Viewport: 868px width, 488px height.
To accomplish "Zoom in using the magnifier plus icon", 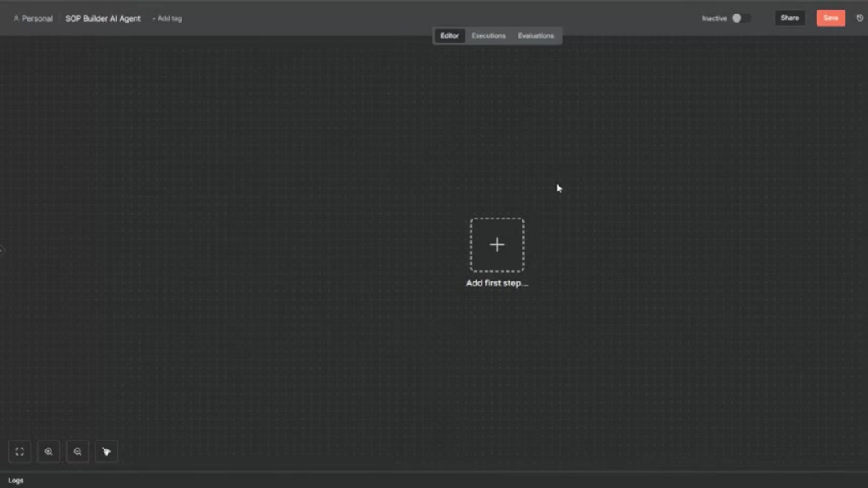I will click(x=48, y=451).
